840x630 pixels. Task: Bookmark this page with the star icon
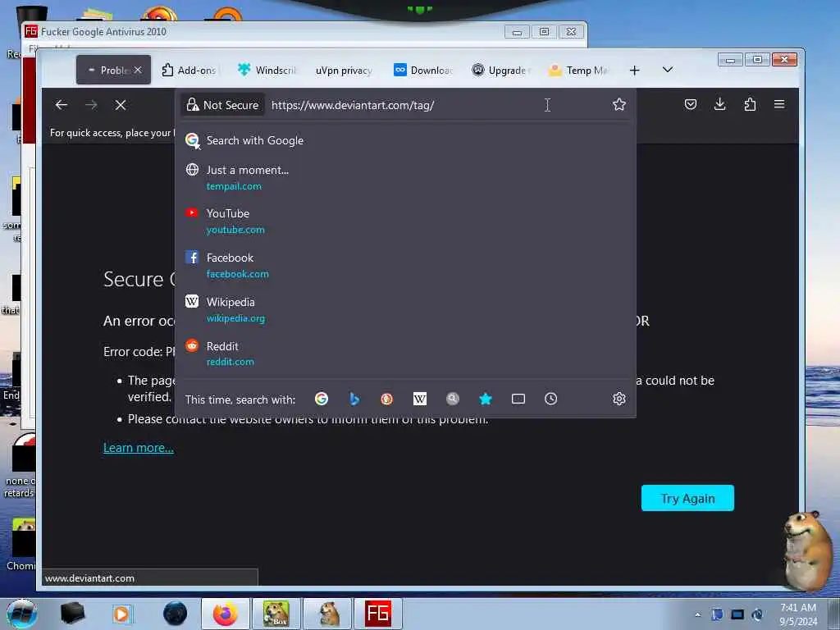[619, 104]
